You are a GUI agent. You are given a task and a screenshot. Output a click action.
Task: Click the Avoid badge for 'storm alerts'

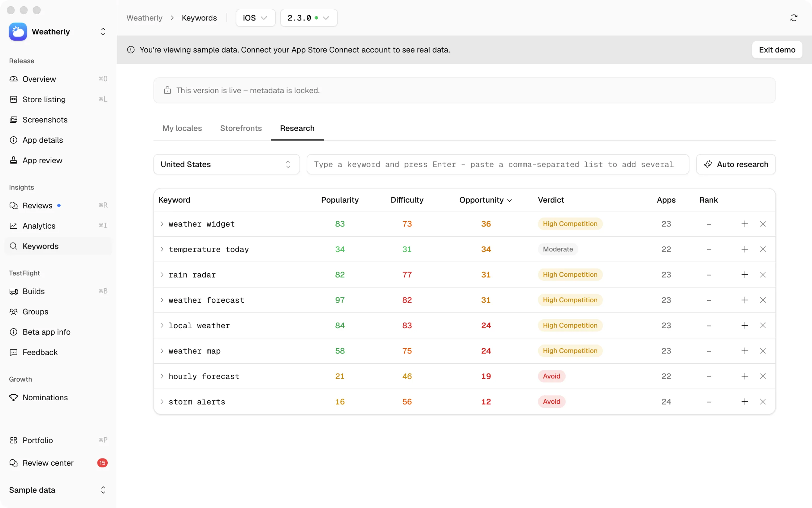(x=552, y=401)
